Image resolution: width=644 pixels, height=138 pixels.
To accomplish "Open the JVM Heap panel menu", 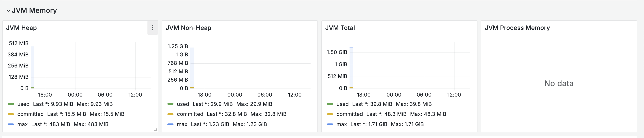I will point(152,28).
